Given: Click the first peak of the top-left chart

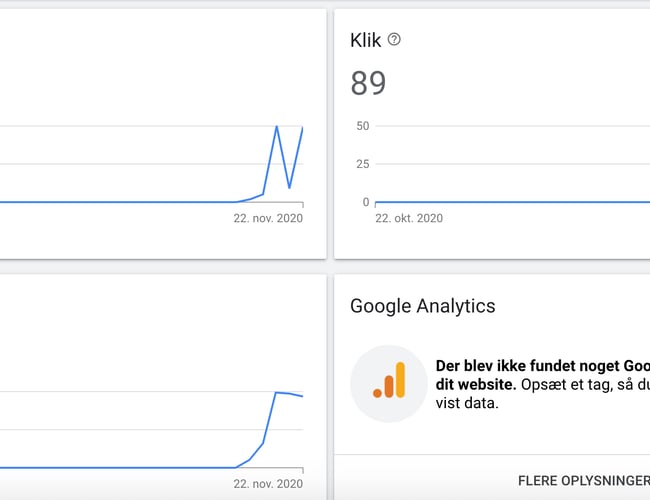Looking at the screenshot, I should click(x=276, y=127).
